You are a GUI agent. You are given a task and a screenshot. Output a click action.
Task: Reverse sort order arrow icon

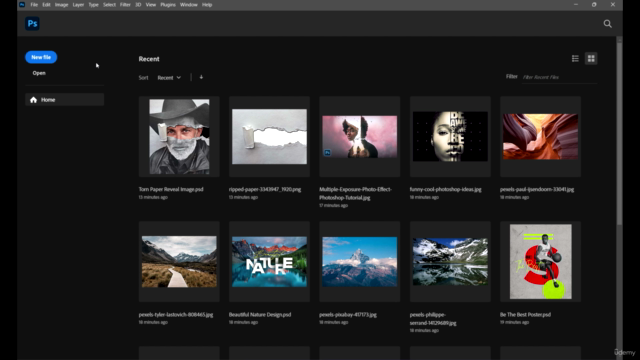(201, 77)
